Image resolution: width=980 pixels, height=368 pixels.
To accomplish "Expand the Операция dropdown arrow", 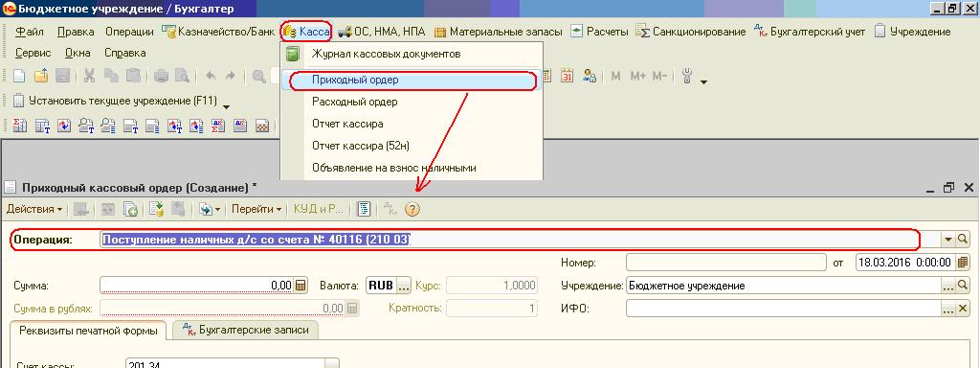I will [x=948, y=239].
